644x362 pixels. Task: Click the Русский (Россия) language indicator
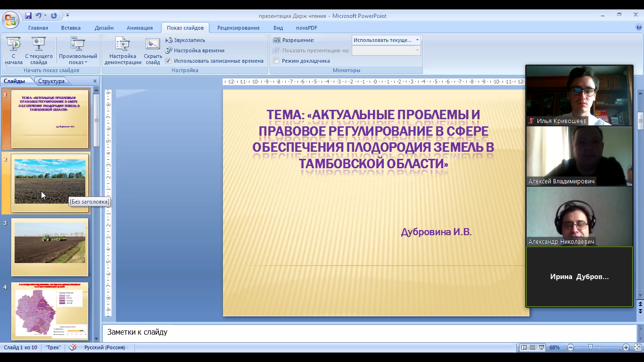click(x=105, y=347)
